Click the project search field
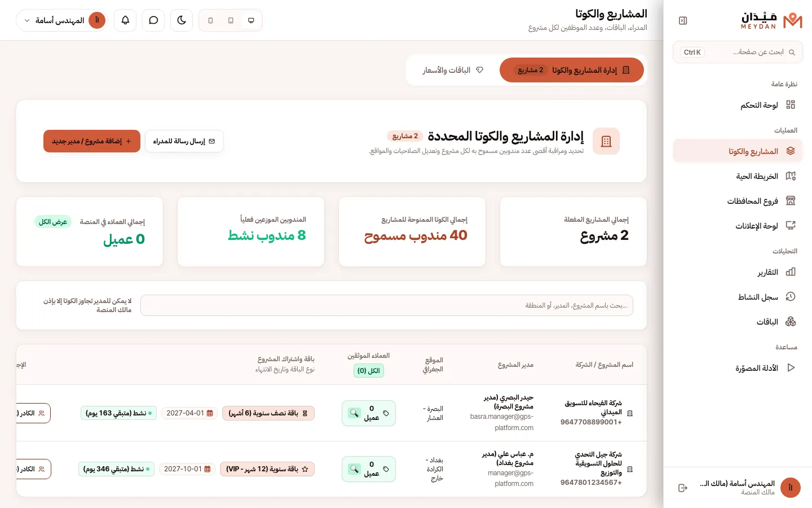Screen dimensions: 812x508 tap(387, 305)
